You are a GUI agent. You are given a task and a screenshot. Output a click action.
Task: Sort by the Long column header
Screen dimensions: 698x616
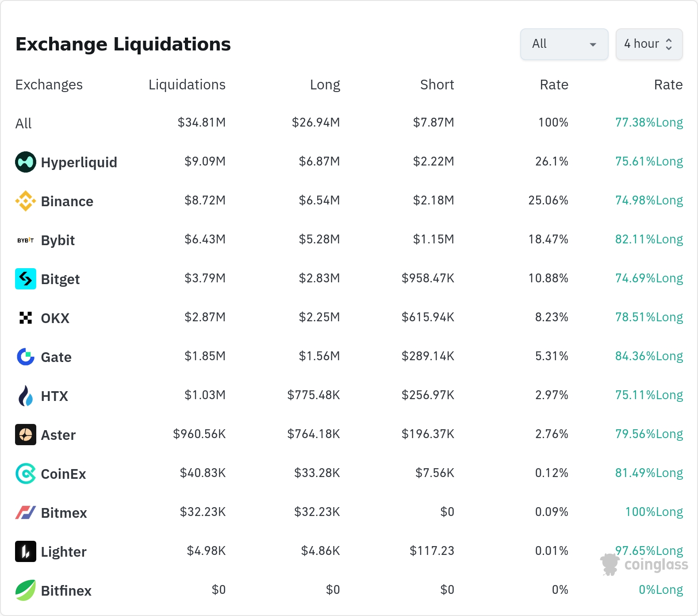tap(325, 85)
